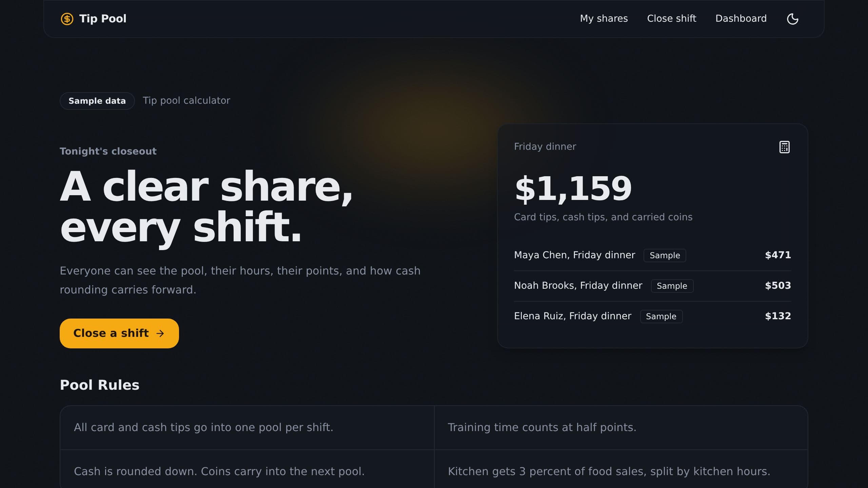Click the rule about kitchen 3 percent food sales

[x=609, y=471]
